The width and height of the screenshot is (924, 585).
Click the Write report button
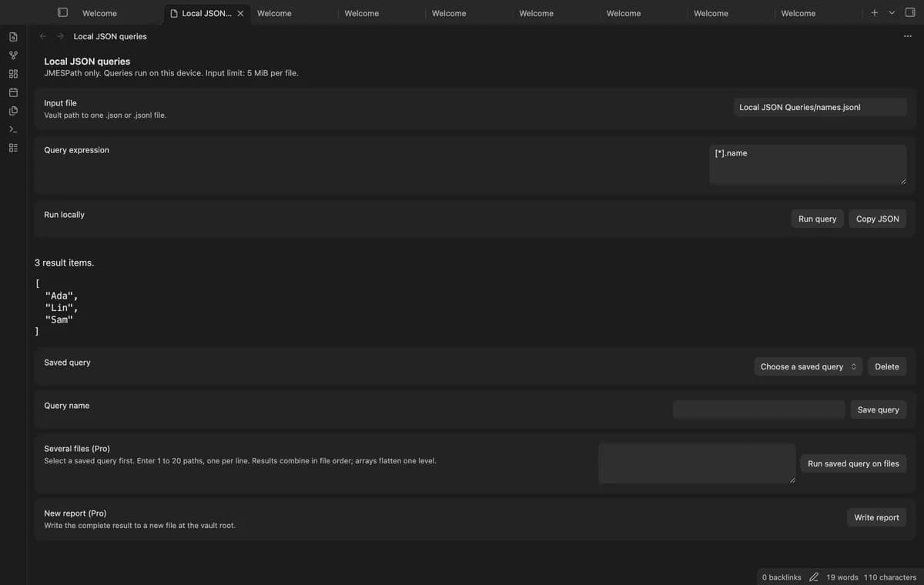(876, 517)
